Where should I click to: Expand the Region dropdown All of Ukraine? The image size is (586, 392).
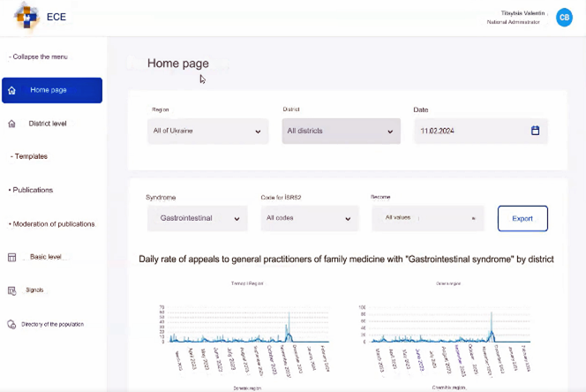coord(207,131)
